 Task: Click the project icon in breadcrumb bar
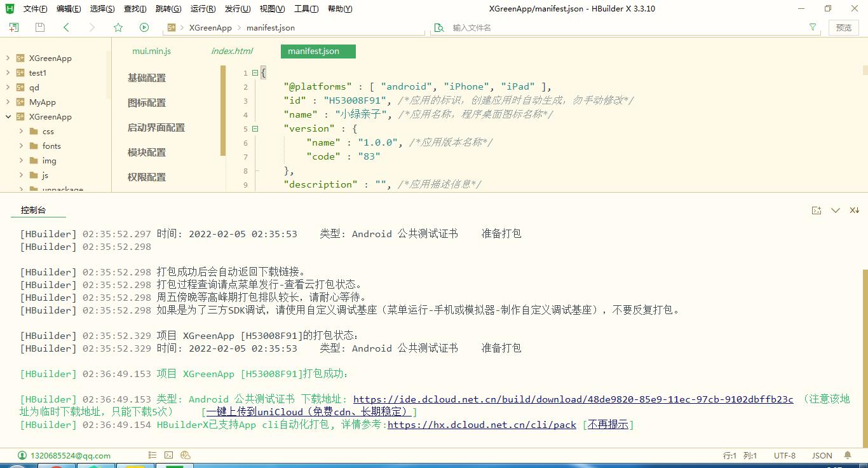172,27
